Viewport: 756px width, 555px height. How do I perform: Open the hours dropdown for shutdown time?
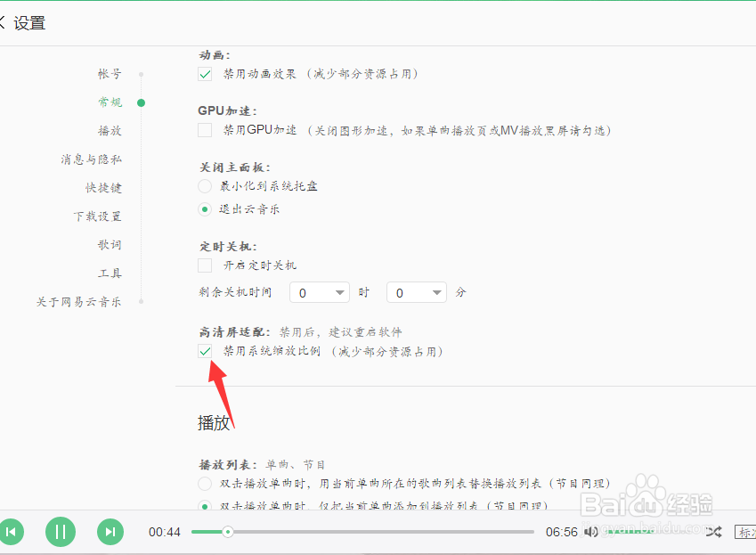coord(320,293)
